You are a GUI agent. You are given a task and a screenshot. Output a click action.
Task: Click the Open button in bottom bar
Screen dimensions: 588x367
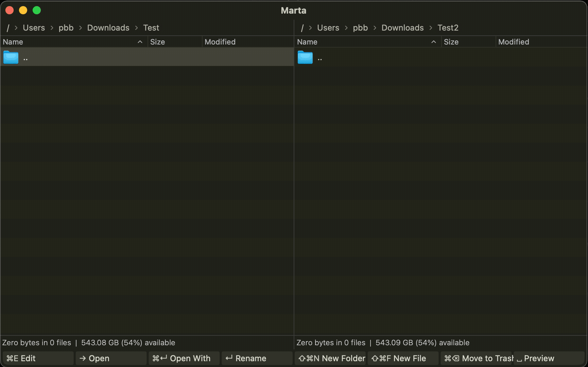(111, 358)
